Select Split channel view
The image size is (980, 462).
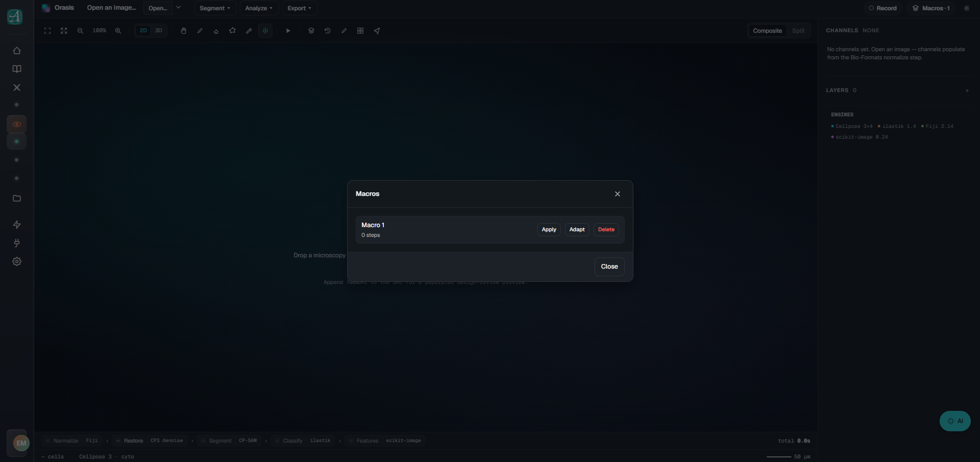[799, 31]
